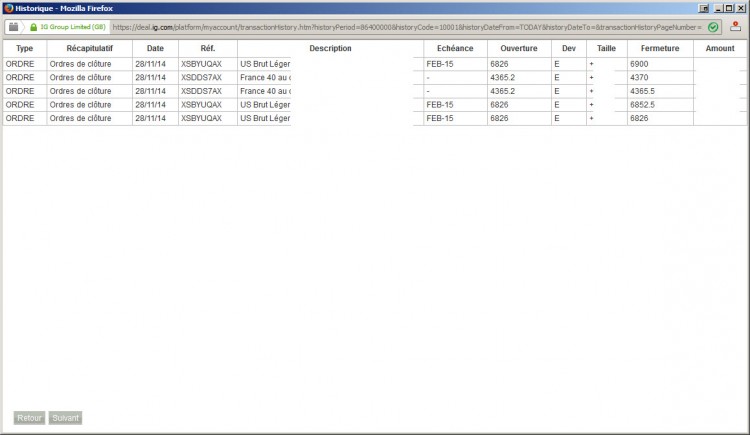Click the Réf. column header
This screenshot has height=435, width=750.
tap(208, 48)
